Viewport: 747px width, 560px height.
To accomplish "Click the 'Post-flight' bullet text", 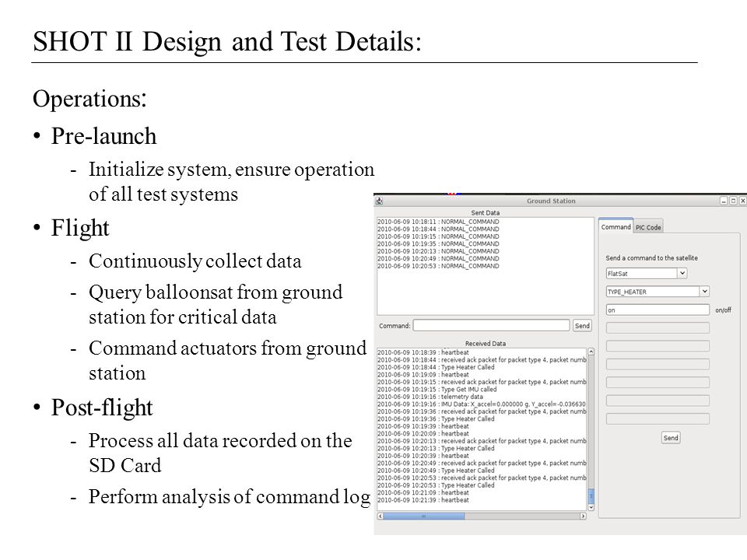I will 102,407.
